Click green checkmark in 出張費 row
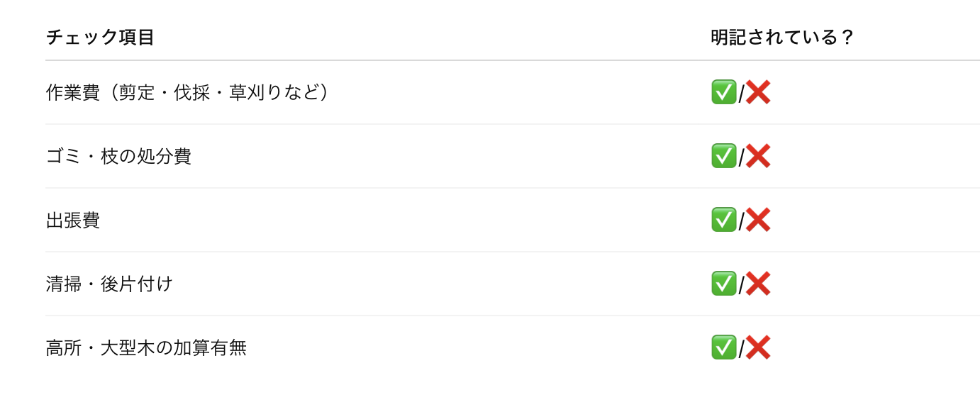The width and height of the screenshot is (980, 407). pos(724,220)
